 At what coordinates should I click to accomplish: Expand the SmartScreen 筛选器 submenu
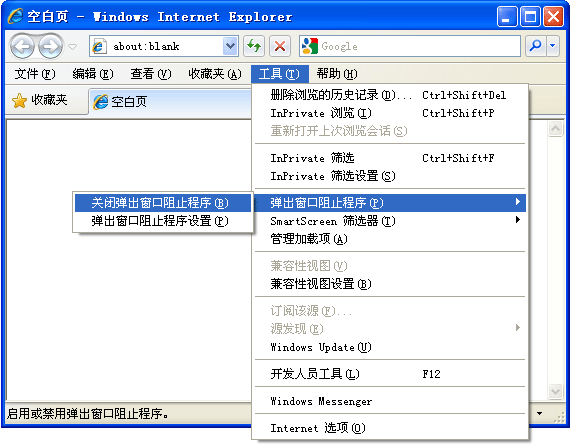tap(390, 221)
